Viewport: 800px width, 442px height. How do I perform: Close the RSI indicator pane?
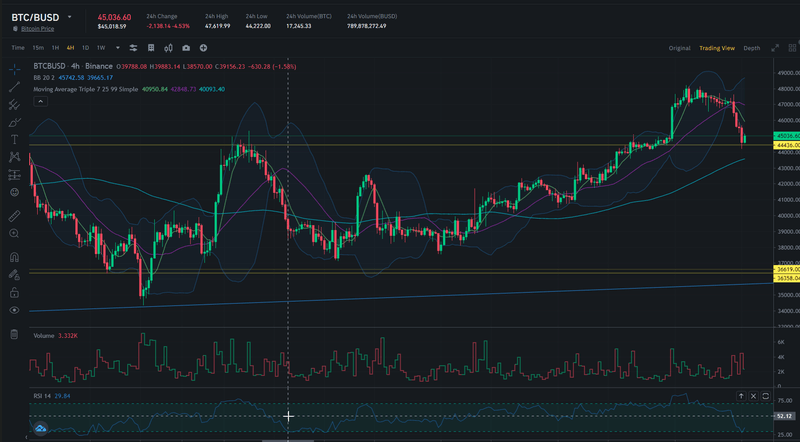[x=753, y=396]
